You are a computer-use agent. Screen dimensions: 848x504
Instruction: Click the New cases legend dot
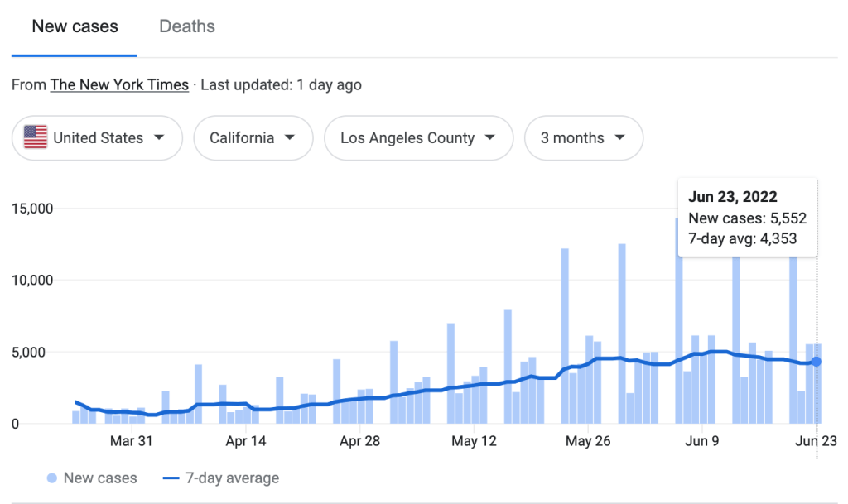point(52,478)
